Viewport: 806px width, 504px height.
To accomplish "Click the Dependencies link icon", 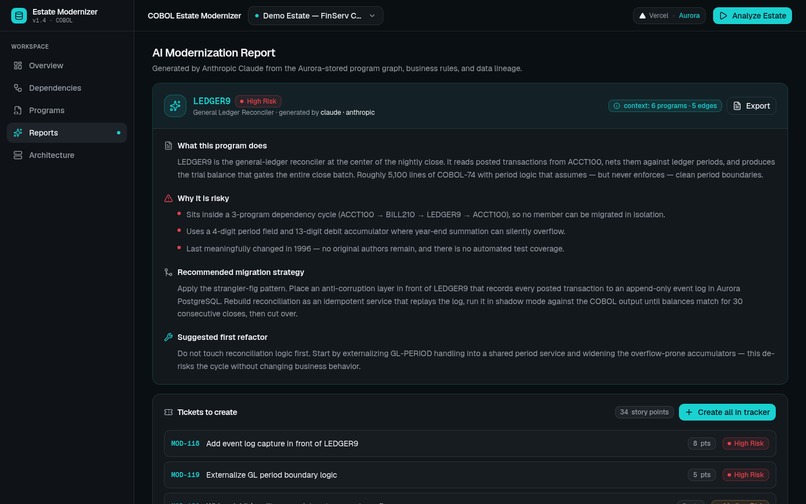I will click(18, 88).
